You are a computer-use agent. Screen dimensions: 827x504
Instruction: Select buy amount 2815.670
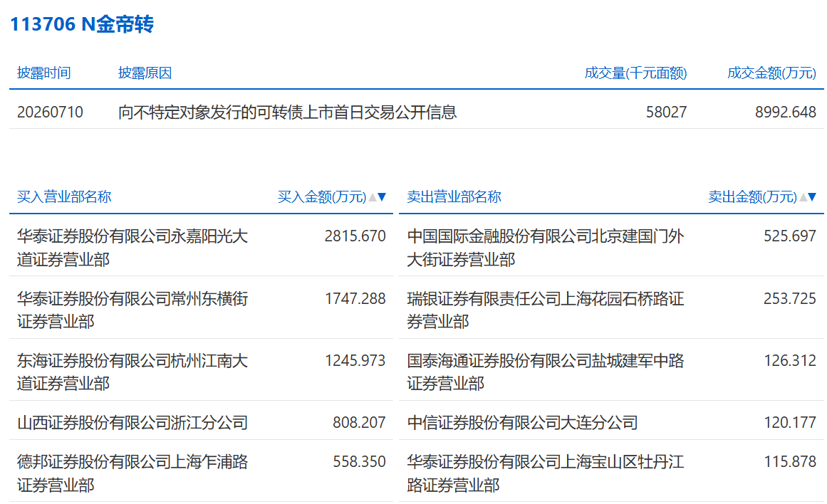[355, 236]
